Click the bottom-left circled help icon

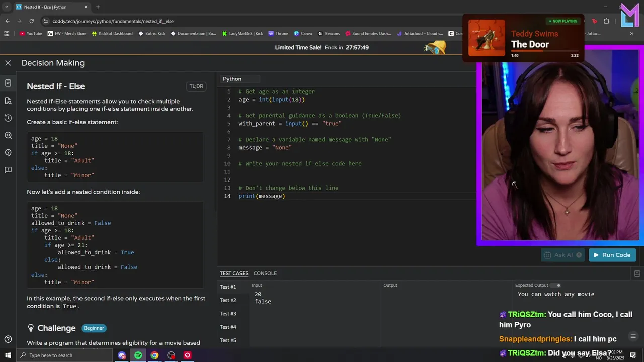pos(8,339)
